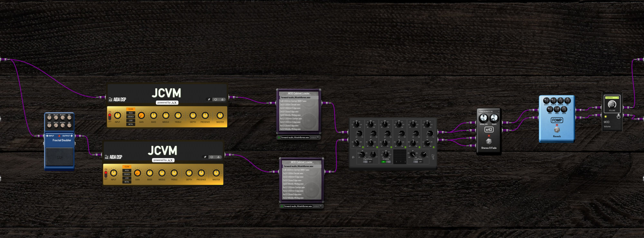Click the red LED on Fractal Doubler
644x238 pixels.
59,136
